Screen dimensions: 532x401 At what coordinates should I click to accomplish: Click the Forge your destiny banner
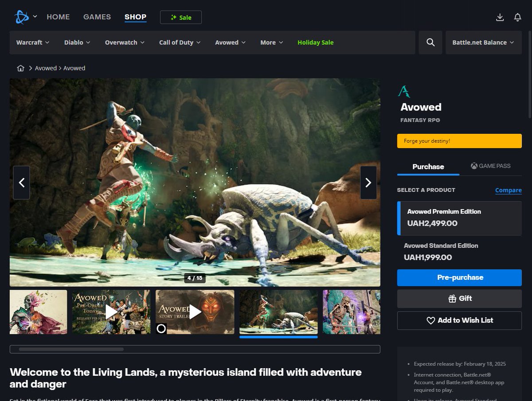[459, 141]
